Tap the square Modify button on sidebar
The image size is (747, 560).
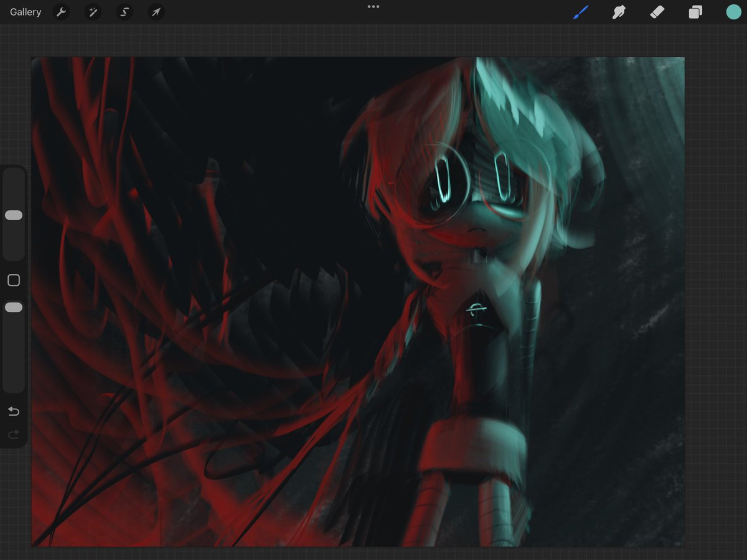coord(14,281)
